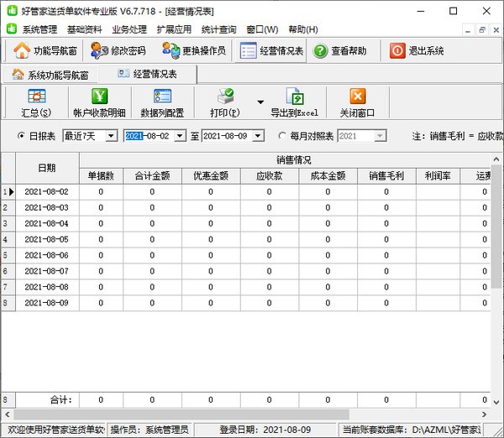Viewport: 504px width, 438px height.
Task: Click the 修改密码 toolbar icon
Action: tap(99, 50)
